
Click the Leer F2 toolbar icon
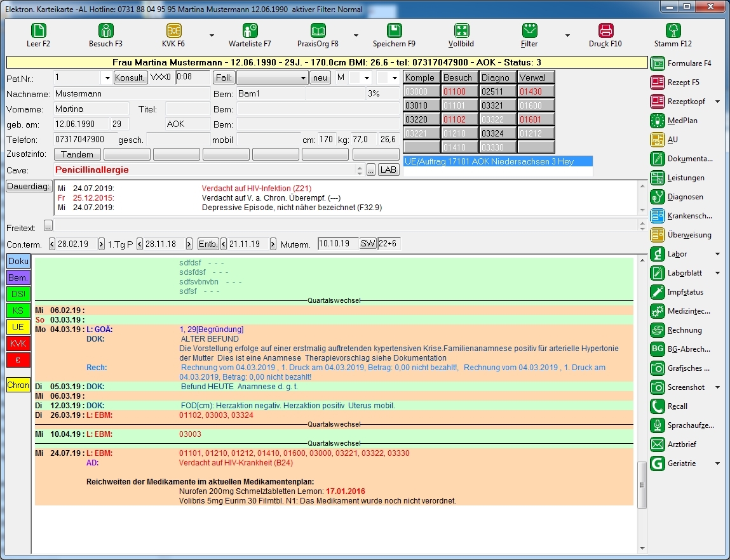coord(38,30)
